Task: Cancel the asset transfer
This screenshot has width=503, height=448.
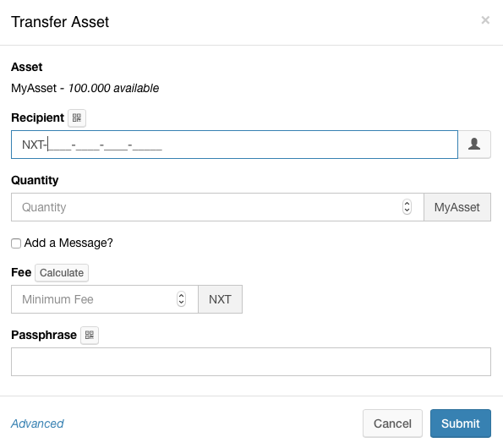Action: click(x=392, y=423)
